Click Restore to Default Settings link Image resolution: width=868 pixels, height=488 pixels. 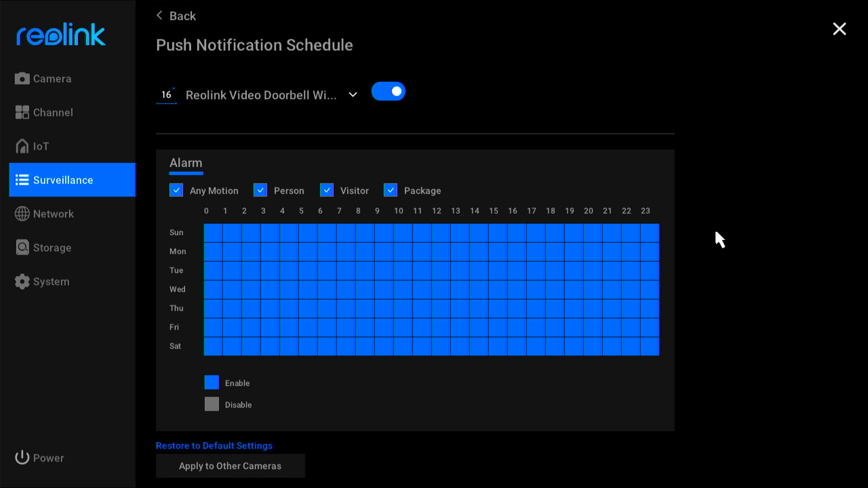(x=214, y=445)
